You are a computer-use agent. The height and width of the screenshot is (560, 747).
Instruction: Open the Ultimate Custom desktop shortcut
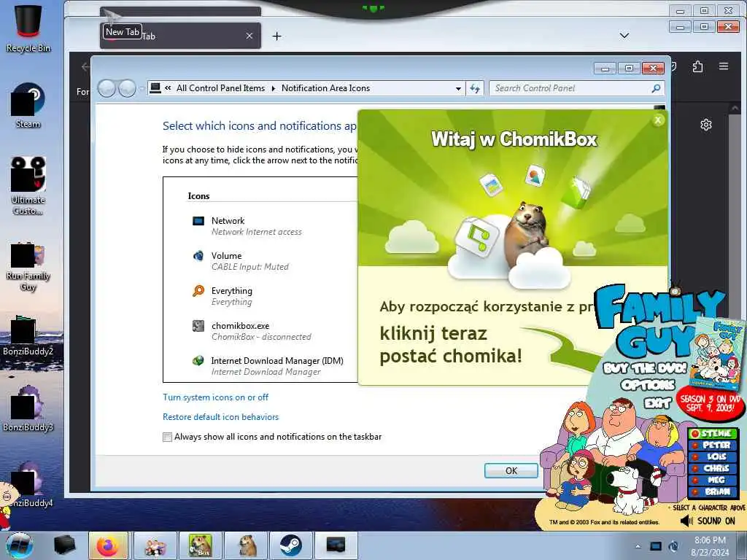[28, 186]
